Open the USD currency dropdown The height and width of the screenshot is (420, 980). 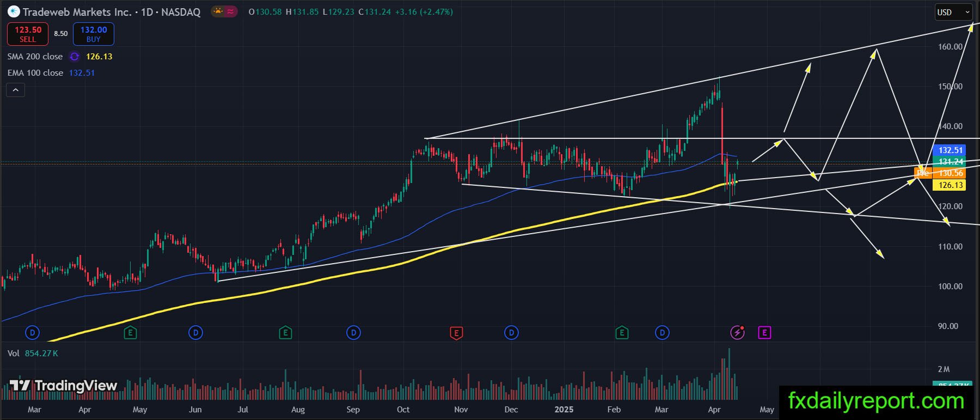[954, 12]
